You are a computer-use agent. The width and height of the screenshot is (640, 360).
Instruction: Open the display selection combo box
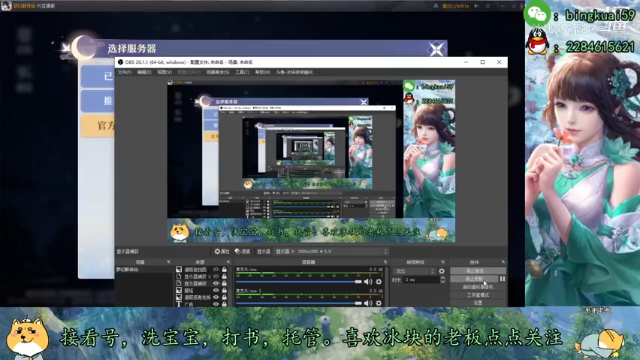click(x=331, y=251)
